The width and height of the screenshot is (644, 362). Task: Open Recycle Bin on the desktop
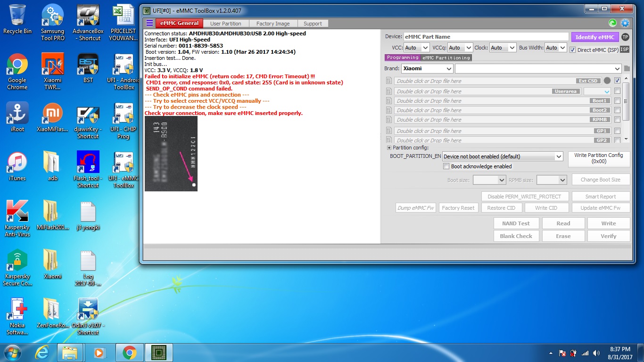point(17,19)
